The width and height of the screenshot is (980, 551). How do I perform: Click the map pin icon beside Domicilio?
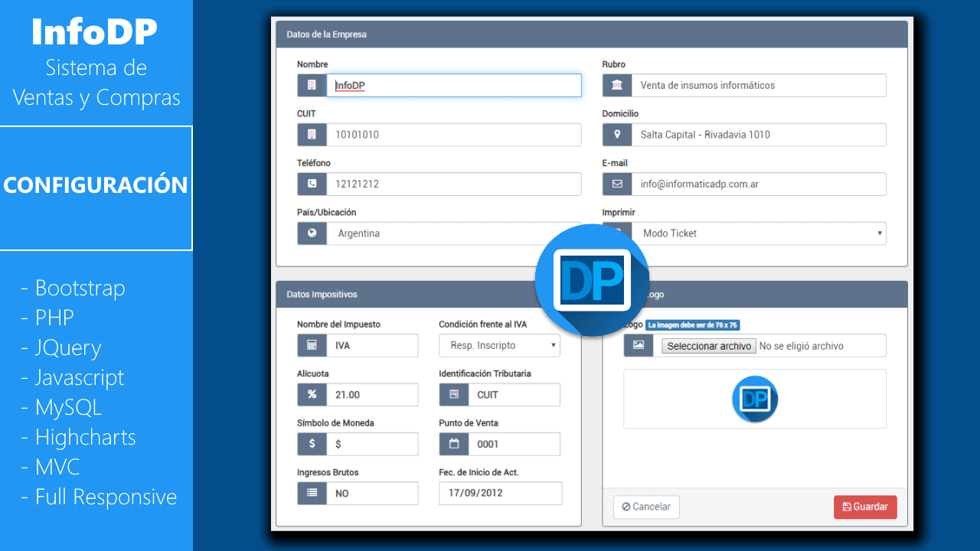click(617, 135)
